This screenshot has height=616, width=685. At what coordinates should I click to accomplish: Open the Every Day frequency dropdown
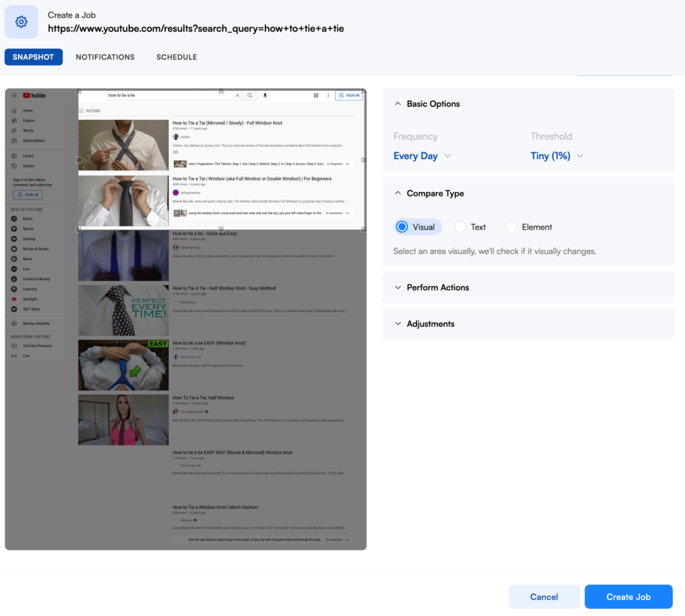pos(422,156)
